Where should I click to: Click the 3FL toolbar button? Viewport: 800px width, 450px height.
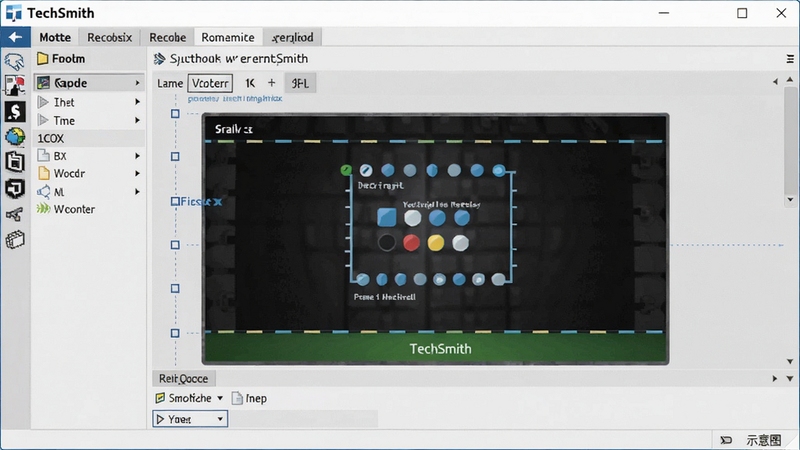pos(300,83)
